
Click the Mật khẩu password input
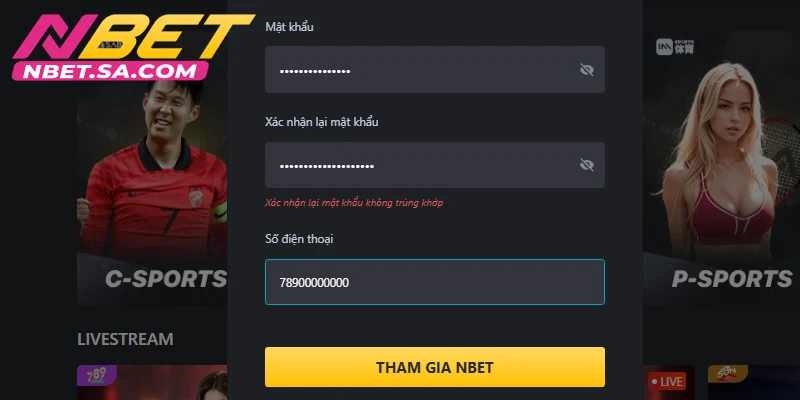pos(435,69)
